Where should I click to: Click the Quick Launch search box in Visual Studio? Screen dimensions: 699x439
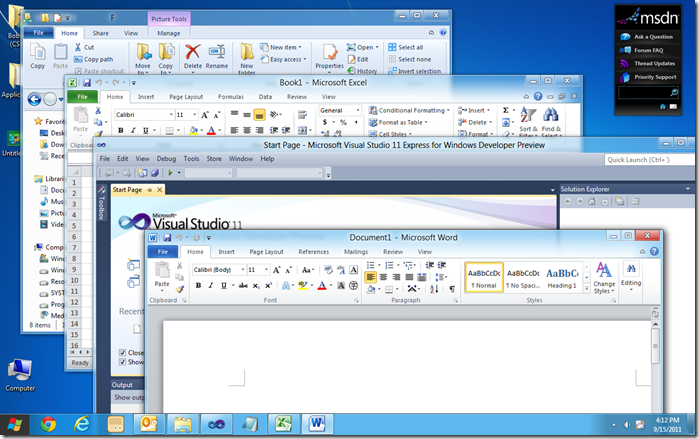(x=646, y=159)
